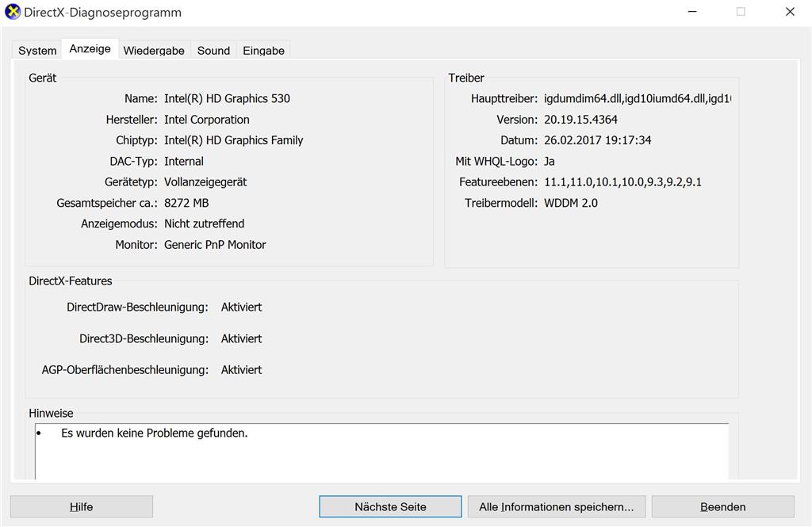Open the Wiedergabe tab
The height and width of the screenshot is (527, 812).
[154, 50]
